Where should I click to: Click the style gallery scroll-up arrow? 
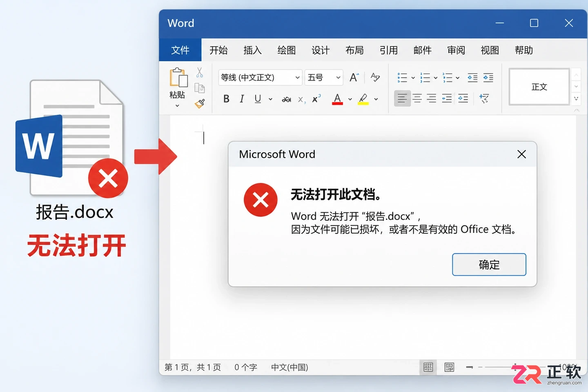[576, 75]
